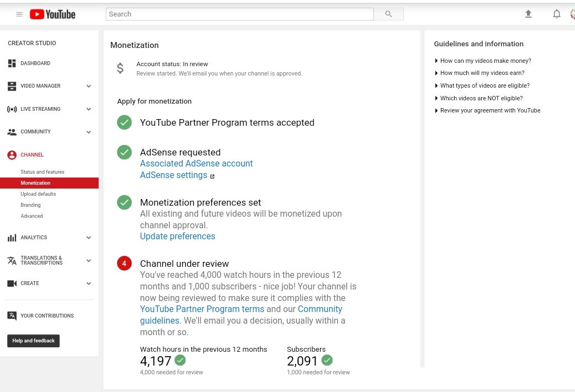Image resolution: width=575 pixels, height=392 pixels.
Task: Expand 'How can my videos make money?'
Action: coord(483,61)
